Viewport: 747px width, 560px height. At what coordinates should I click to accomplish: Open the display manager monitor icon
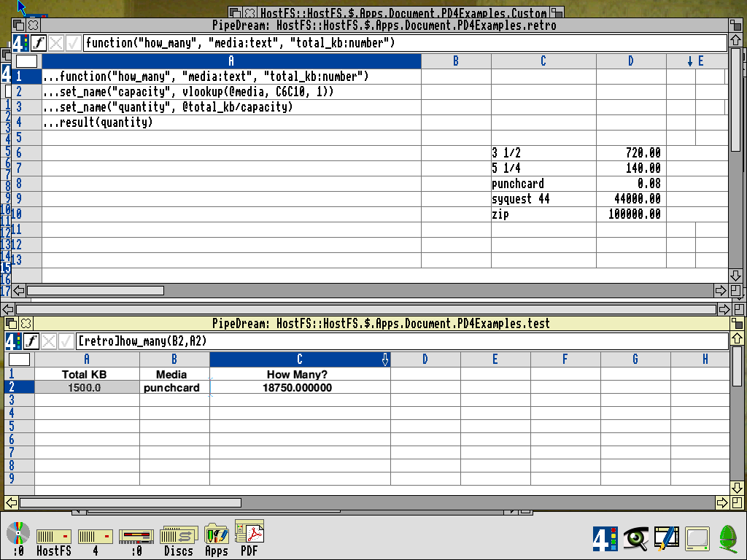(697, 539)
